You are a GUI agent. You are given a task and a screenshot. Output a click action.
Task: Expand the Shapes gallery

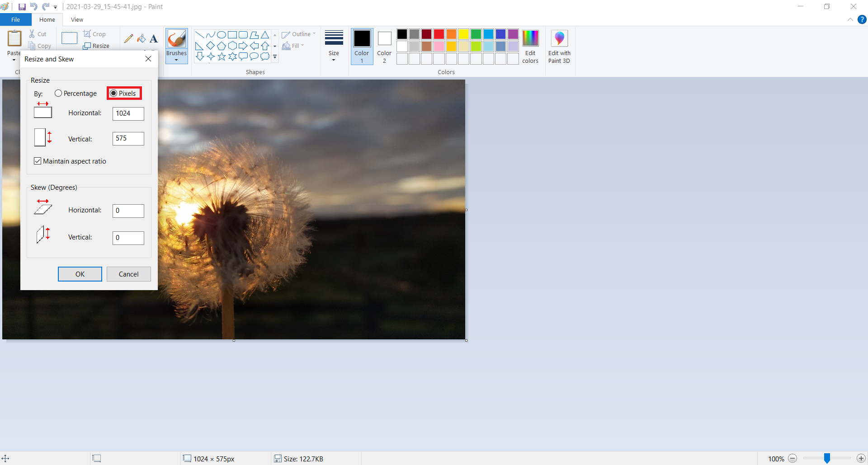coord(274,56)
